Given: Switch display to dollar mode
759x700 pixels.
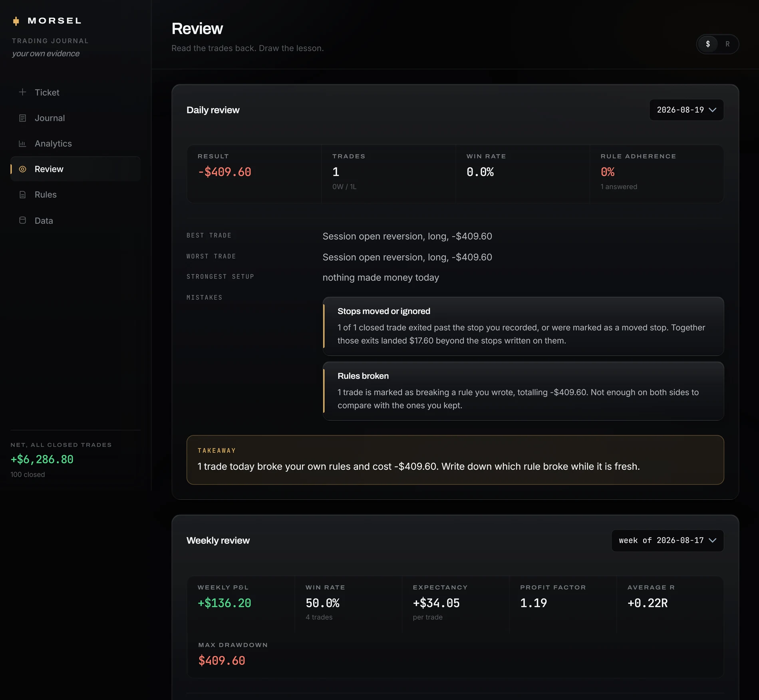Looking at the screenshot, I should point(708,44).
